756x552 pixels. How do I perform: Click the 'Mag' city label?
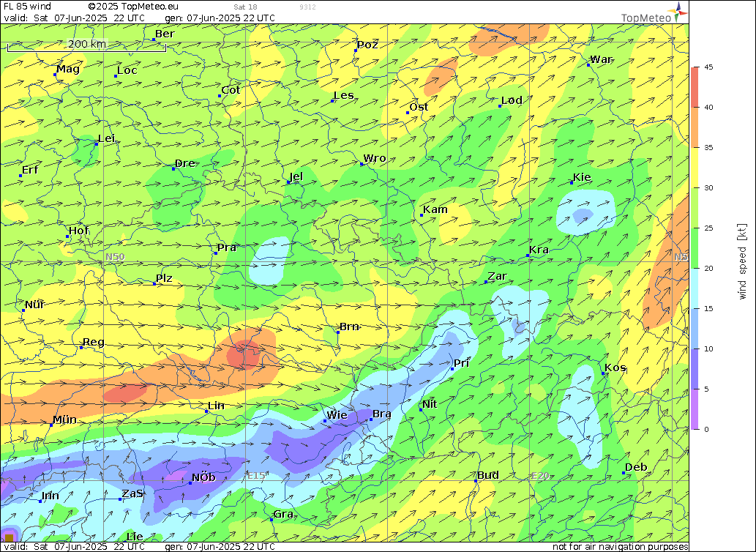tap(68, 69)
